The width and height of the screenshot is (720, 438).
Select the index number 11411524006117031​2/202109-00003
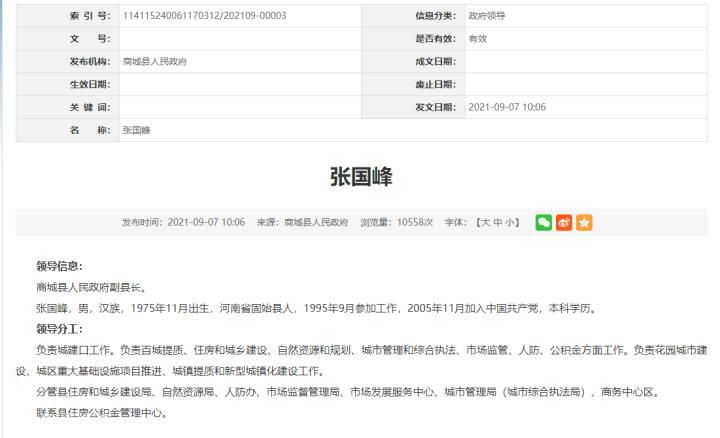[205, 16]
